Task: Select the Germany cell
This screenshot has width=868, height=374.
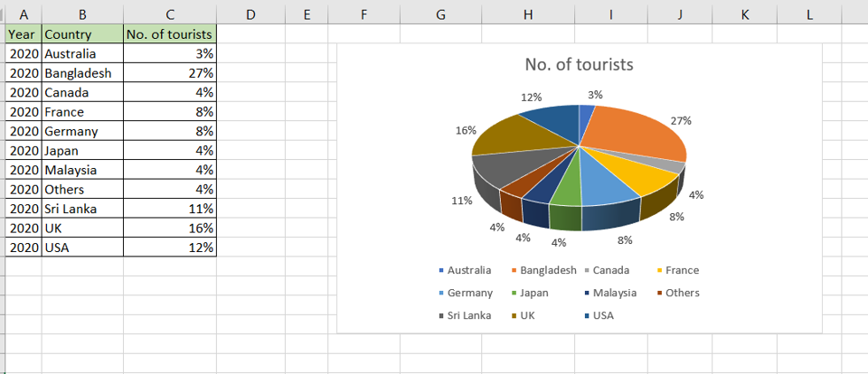Action: (x=82, y=131)
